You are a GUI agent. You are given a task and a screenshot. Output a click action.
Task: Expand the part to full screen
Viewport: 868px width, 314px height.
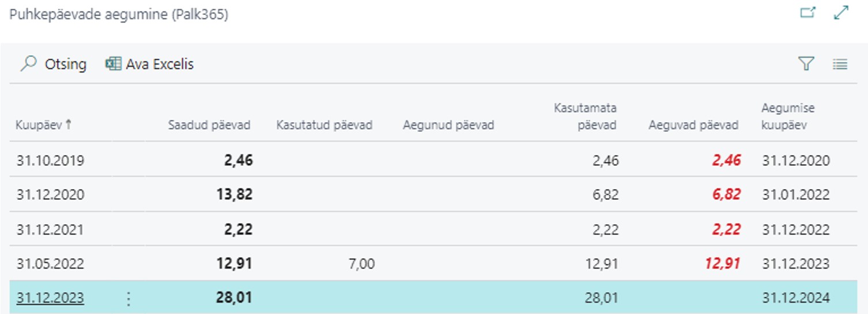point(841,13)
